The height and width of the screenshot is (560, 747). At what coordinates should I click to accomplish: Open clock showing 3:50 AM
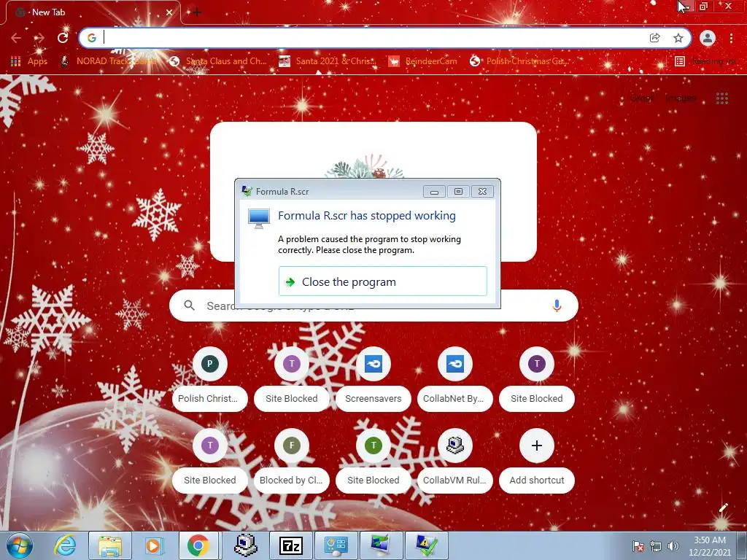tap(709, 546)
